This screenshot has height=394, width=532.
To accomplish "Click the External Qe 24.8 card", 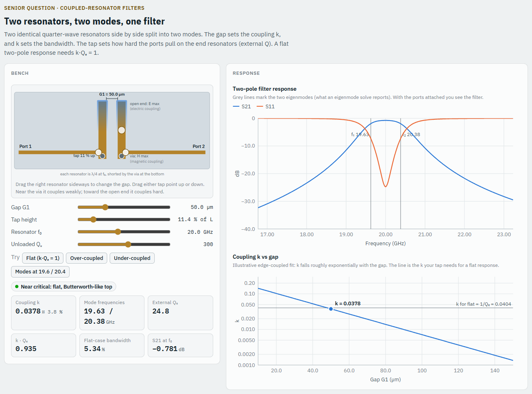I will [180, 313].
